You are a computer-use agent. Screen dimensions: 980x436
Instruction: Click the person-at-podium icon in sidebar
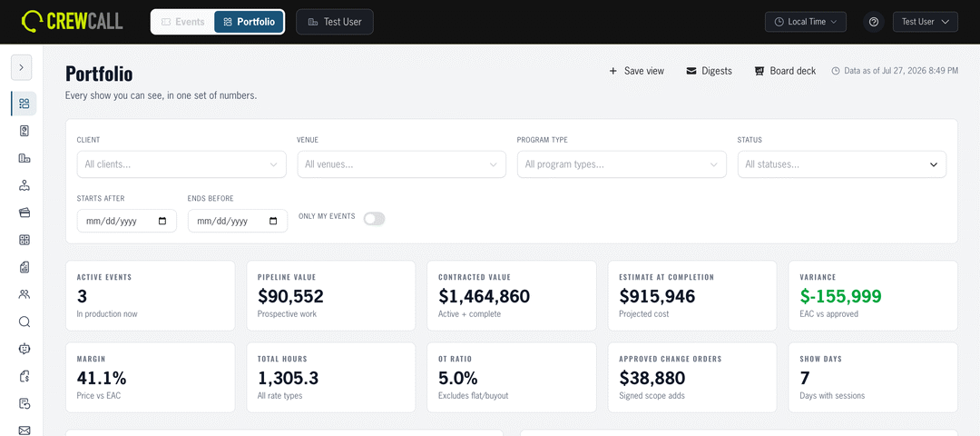[24, 185]
